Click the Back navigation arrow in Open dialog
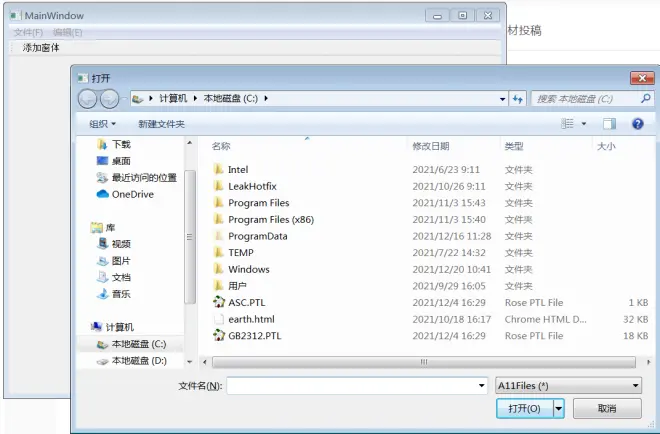This screenshot has height=434, width=660. (x=88, y=99)
